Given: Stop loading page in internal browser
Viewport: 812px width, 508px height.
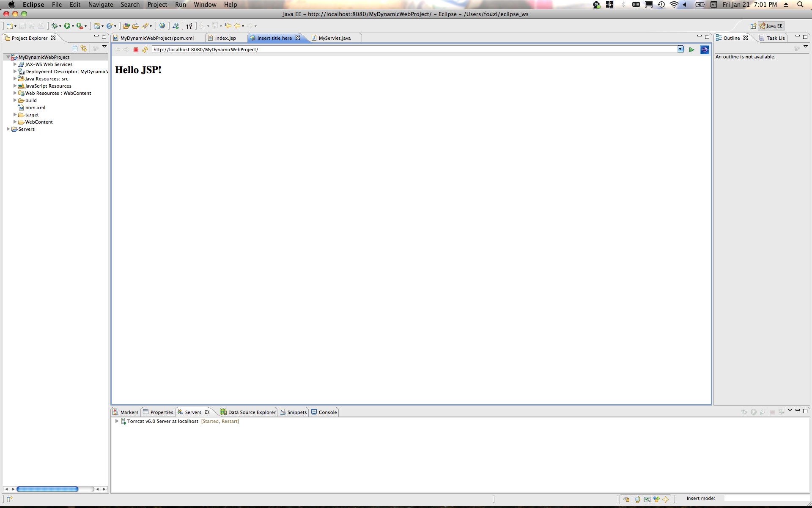Looking at the screenshot, I should tap(136, 50).
